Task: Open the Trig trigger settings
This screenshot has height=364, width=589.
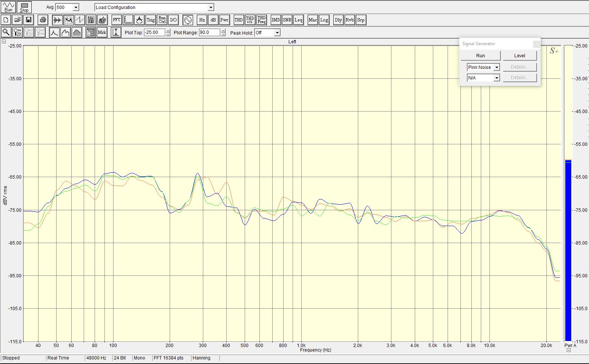Action: tap(151, 20)
